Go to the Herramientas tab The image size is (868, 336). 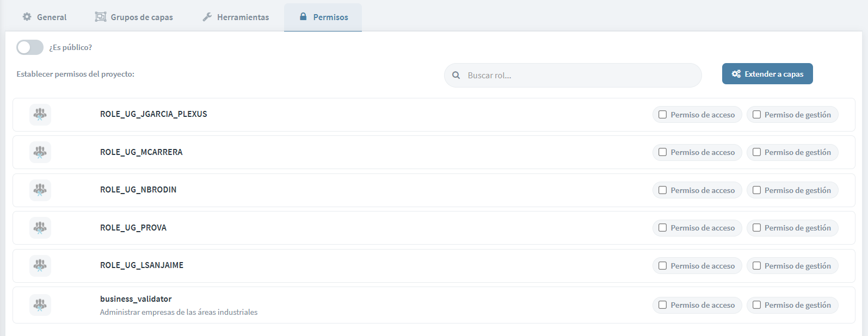[x=236, y=17]
